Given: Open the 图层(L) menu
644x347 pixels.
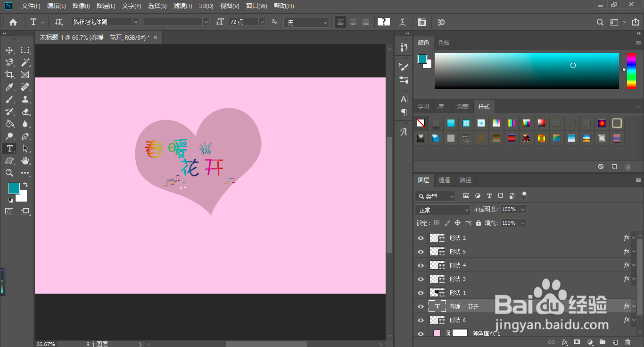Looking at the screenshot, I should click(106, 6).
